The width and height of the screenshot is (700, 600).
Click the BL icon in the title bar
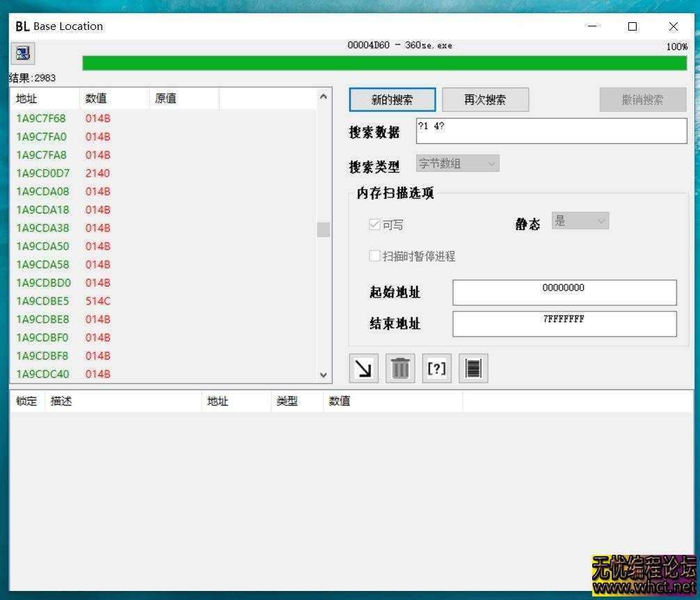coord(22,26)
